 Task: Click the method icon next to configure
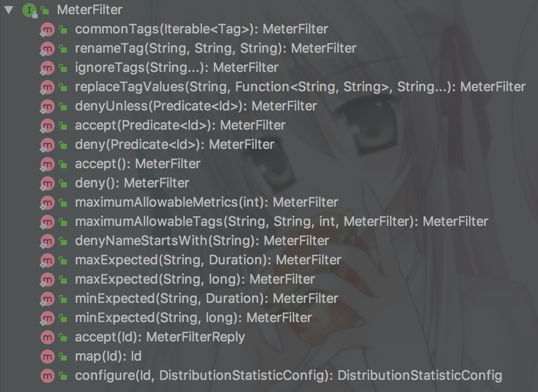point(47,376)
